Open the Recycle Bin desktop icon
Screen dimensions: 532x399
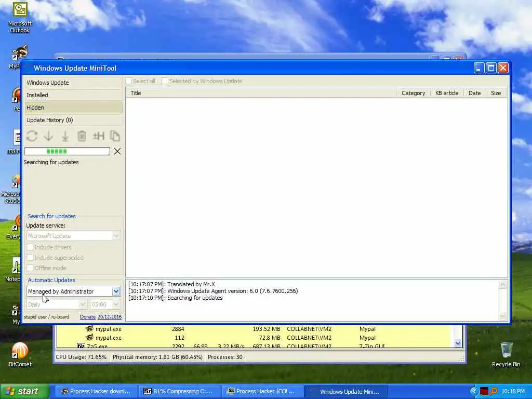pos(506,354)
